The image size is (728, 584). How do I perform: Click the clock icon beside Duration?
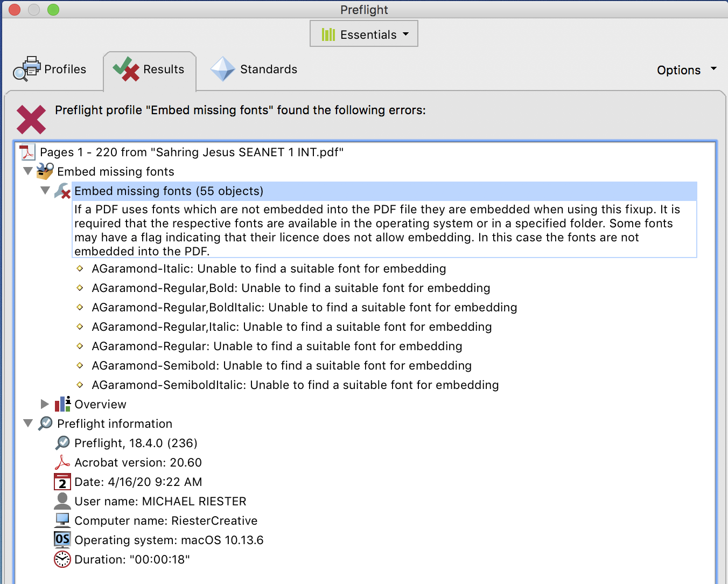click(62, 559)
